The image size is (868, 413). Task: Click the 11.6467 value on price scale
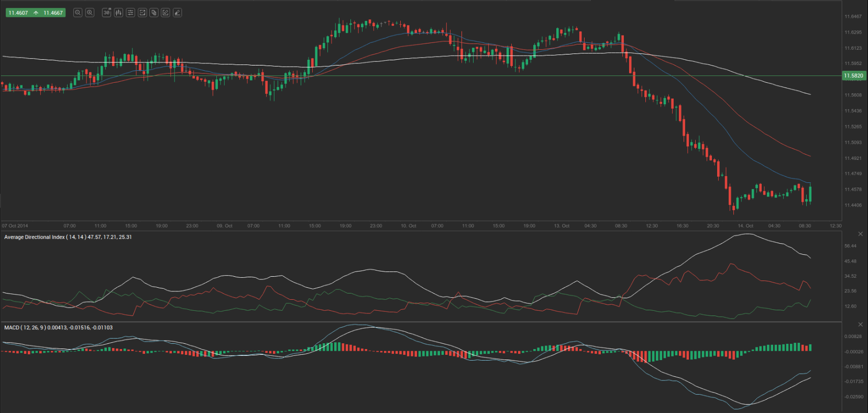point(853,17)
